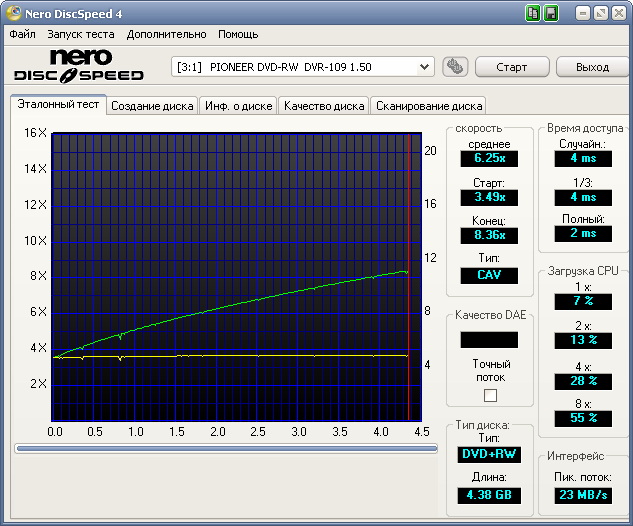
Task: Minimize the Nero DiscSpeed window
Action: click(583, 14)
